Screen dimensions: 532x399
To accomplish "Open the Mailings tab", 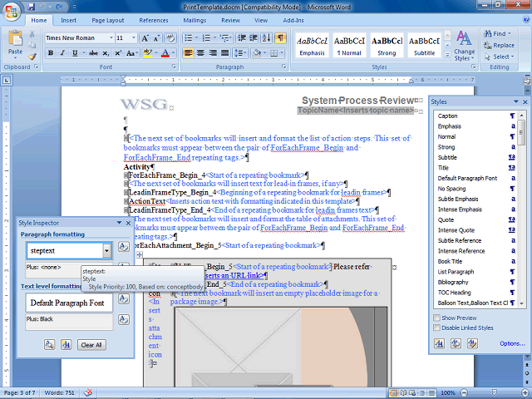I will coord(195,20).
